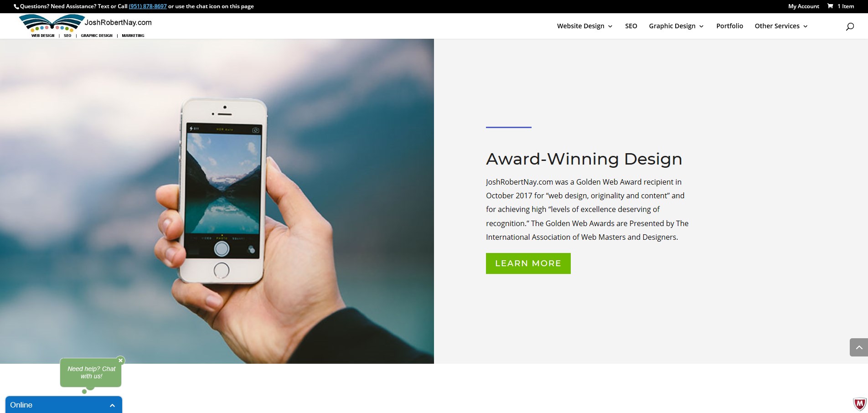Image resolution: width=868 pixels, height=413 pixels.
Task: Click the JoshRobertNay.com logo
Action: 86,26
